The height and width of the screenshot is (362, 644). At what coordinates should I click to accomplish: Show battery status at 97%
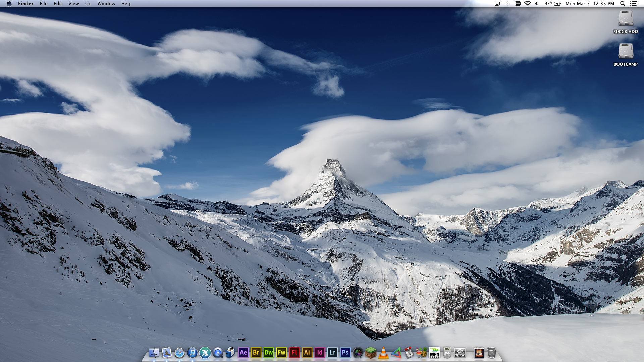[x=553, y=4]
